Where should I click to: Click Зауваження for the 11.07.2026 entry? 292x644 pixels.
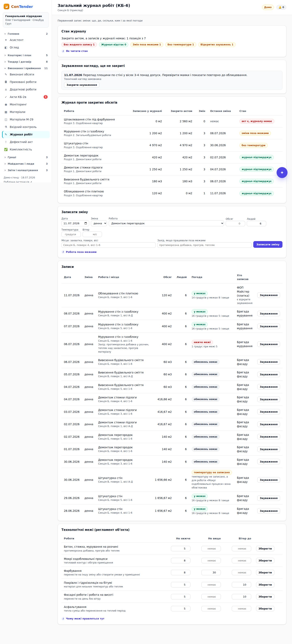(x=268, y=295)
